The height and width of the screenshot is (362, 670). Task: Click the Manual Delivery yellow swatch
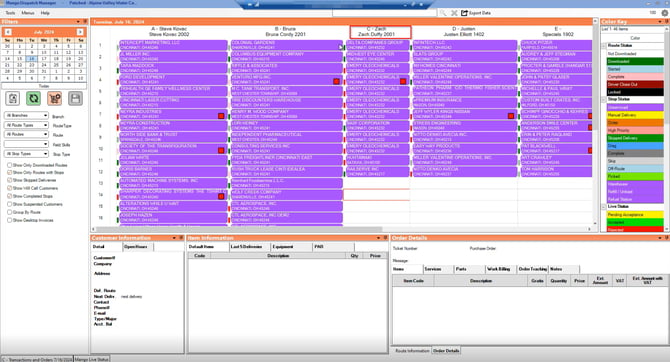click(635, 115)
